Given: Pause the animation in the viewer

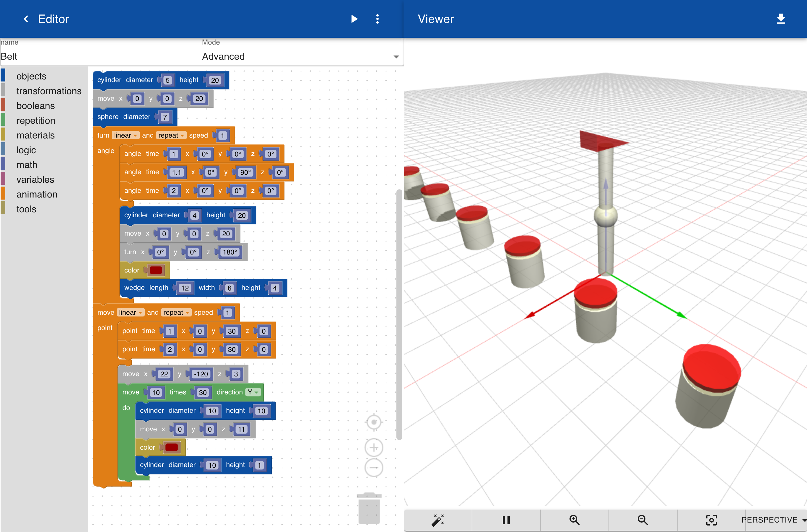Looking at the screenshot, I should [506, 520].
